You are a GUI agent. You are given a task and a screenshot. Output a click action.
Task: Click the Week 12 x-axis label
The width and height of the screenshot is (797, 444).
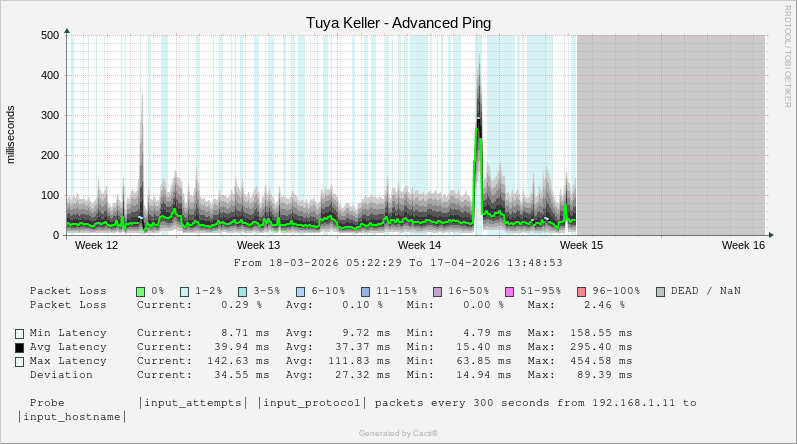(x=97, y=245)
